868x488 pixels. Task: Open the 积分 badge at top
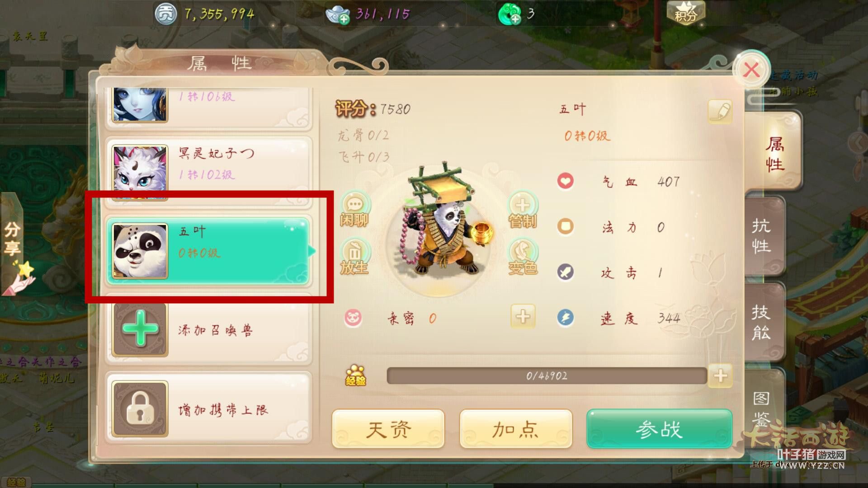pyautogui.click(x=686, y=14)
